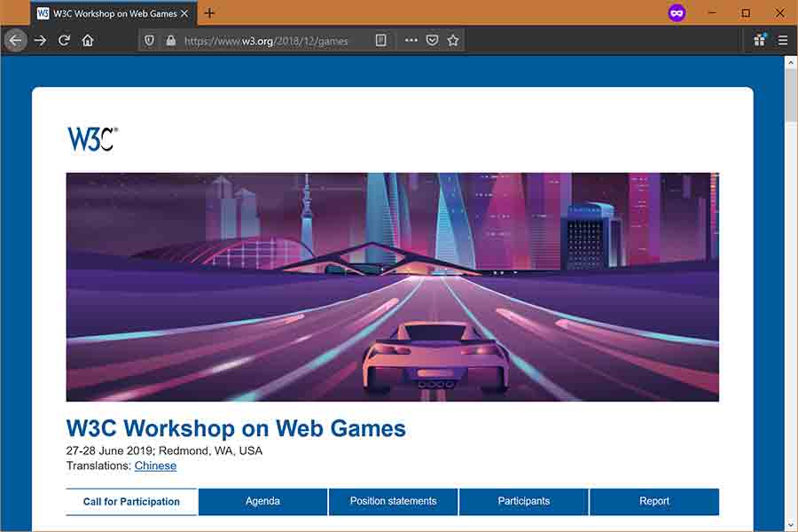
Task: Open the Participants tab
Action: tap(524, 502)
